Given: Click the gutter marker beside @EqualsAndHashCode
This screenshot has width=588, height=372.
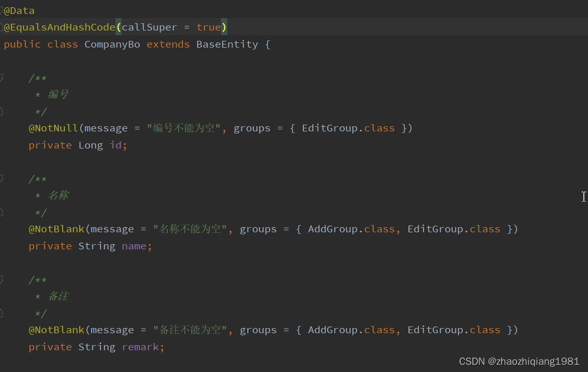Looking at the screenshot, I should [3, 26].
